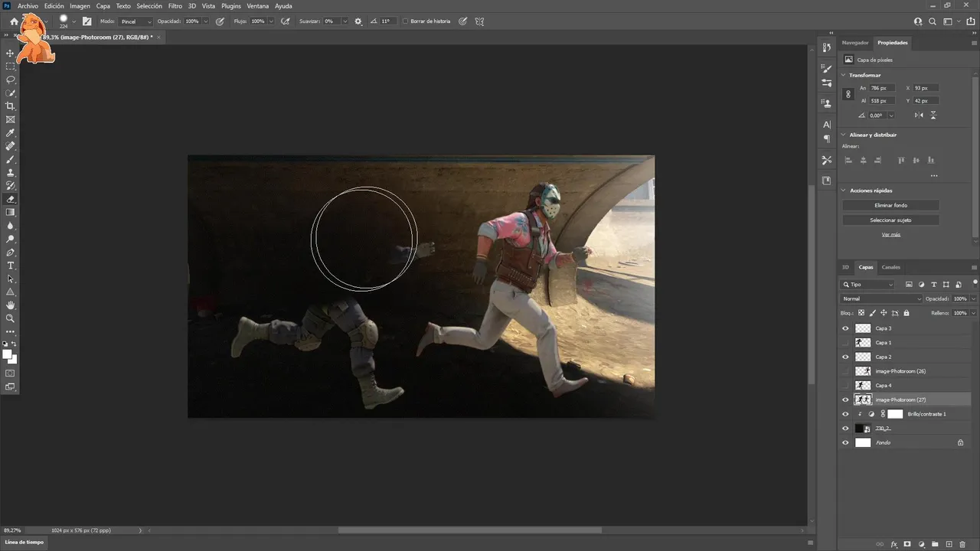Viewport: 980px width, 551px height.
Task: Open the Tipo layer filter dropdown
Action: click(x=867, y=285)
